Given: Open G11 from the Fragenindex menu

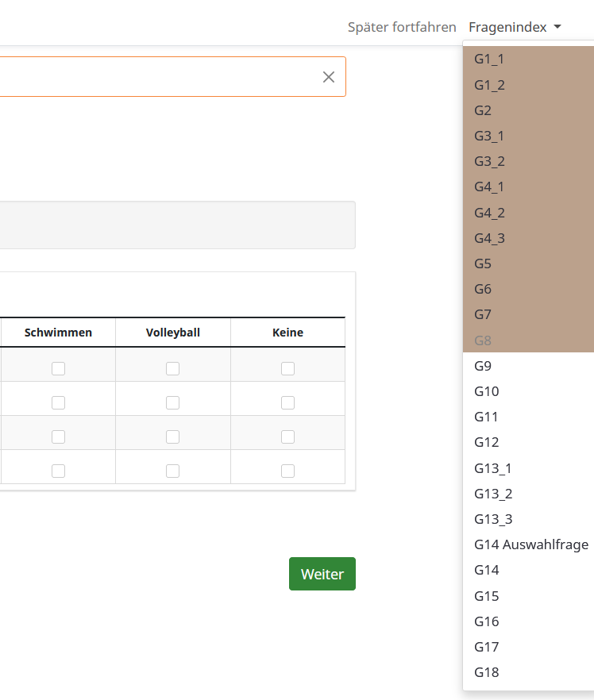Looking at the screenshot, I should click(486, 417).
